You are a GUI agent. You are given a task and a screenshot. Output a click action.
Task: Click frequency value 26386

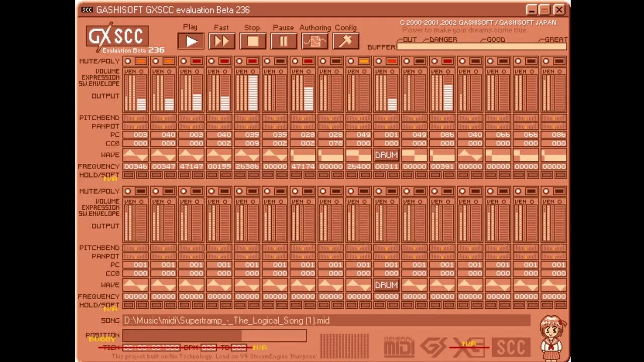[x=247, y=166]
